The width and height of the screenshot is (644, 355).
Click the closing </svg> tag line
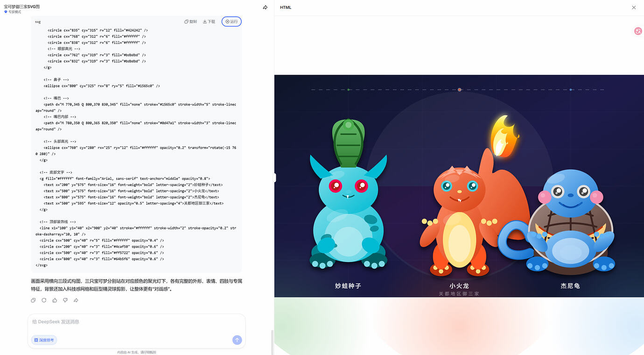[x=42, y=265]
